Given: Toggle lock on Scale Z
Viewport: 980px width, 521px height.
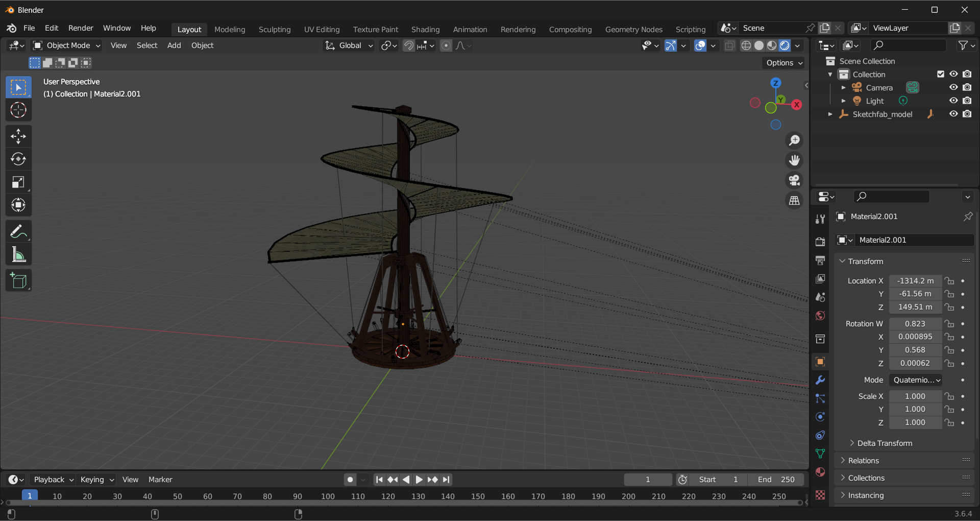Looking at the screenshot, I should point(949,422).
